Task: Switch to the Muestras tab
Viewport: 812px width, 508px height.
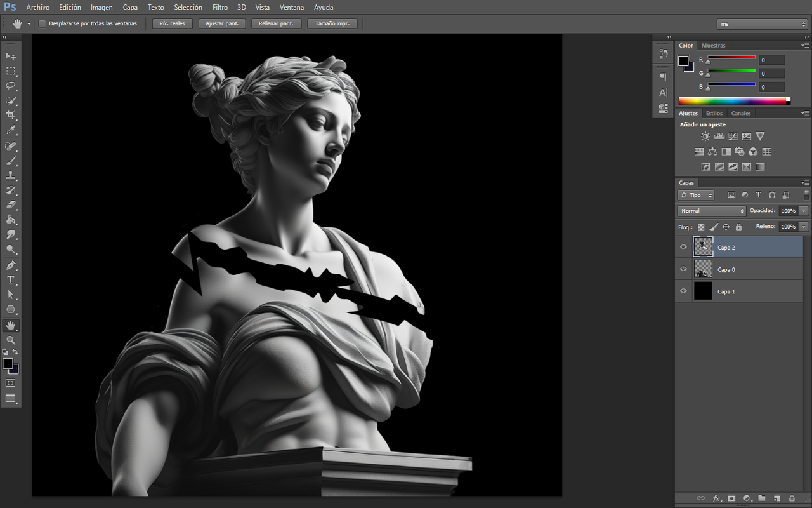Action: [714, 46]
